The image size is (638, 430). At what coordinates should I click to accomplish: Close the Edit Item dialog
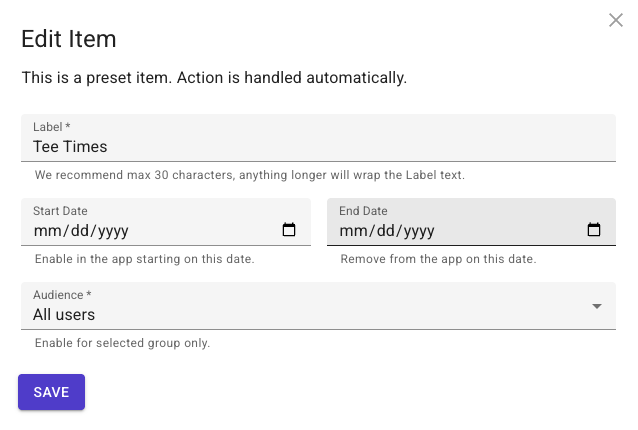(616, 20)
